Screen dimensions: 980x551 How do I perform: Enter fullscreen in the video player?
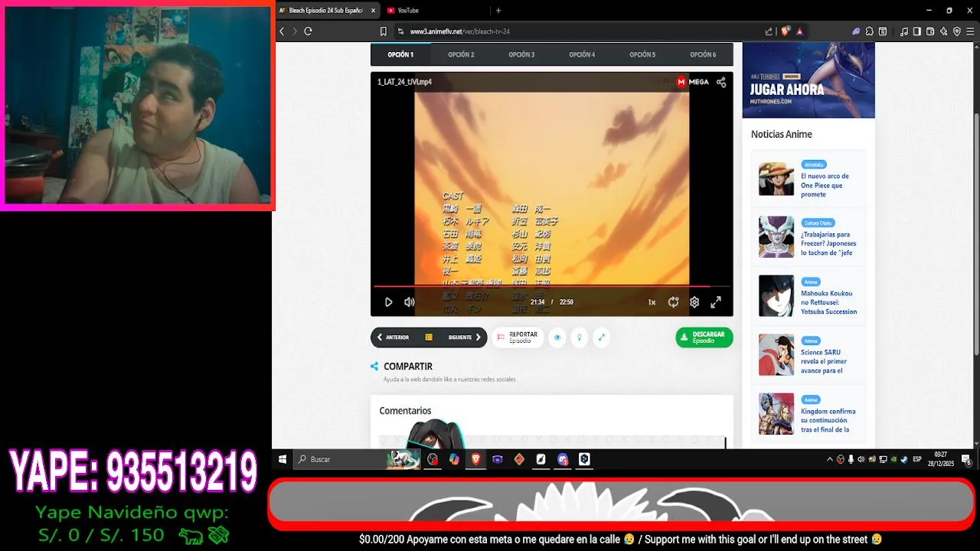click(x=716, y=302)
